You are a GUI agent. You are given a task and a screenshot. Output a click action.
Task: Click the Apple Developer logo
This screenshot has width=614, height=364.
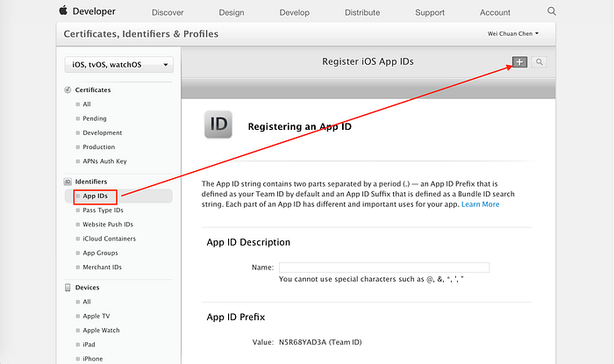(x=63, y=11)
